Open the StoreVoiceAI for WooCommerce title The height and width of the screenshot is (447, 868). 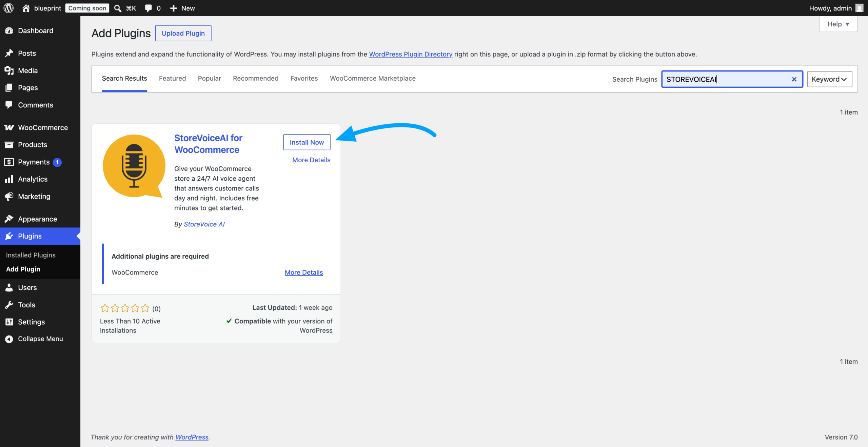click(x=208, y=144)
